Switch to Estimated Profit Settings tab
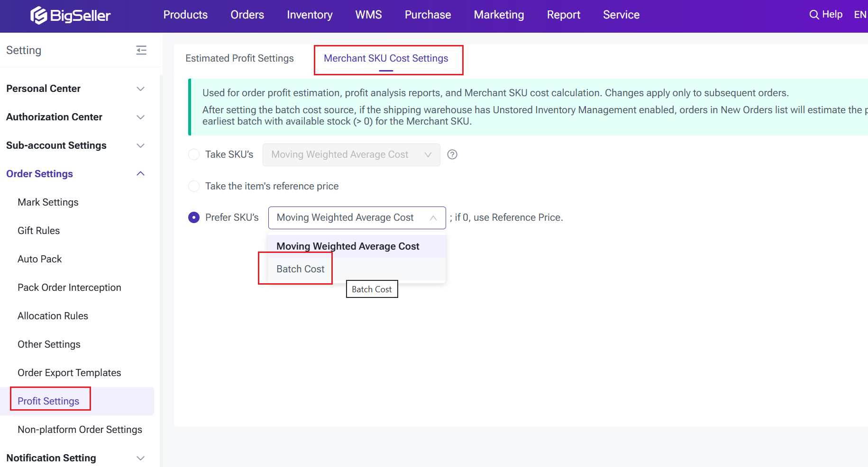Screen dimensions: 868x467 [239, 58]
